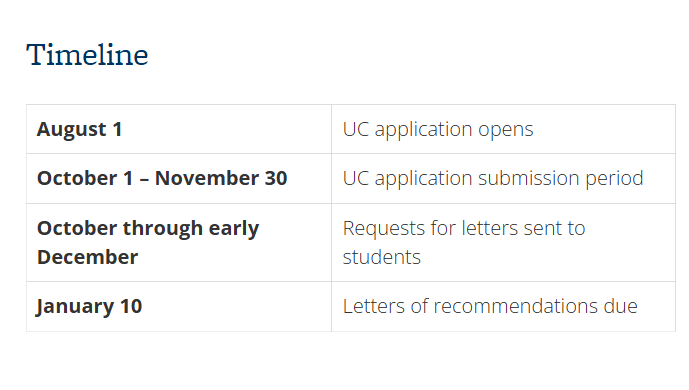Select the October 1 – November 30 cell

pos(179,179)
